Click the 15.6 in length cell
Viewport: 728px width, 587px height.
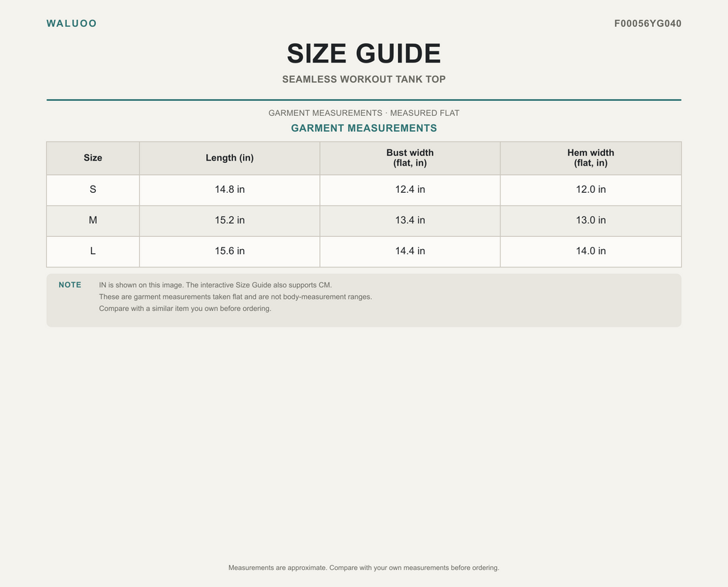point(230,251)
